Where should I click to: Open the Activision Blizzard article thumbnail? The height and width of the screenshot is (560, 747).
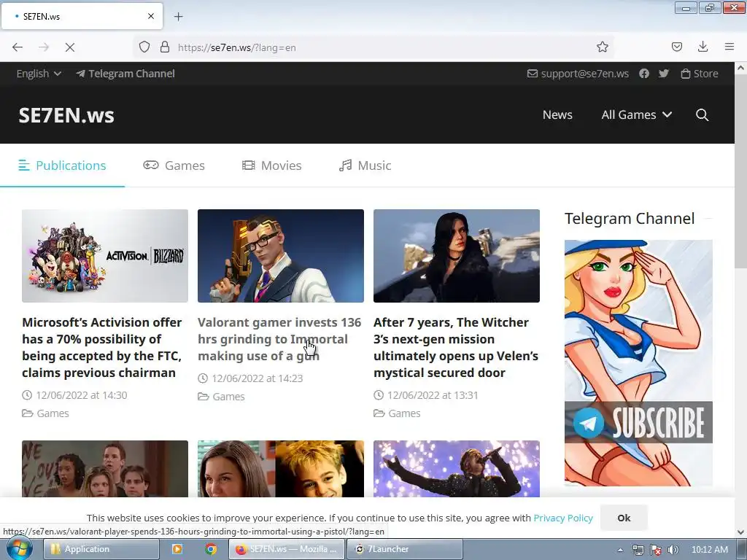click(105, 256)
